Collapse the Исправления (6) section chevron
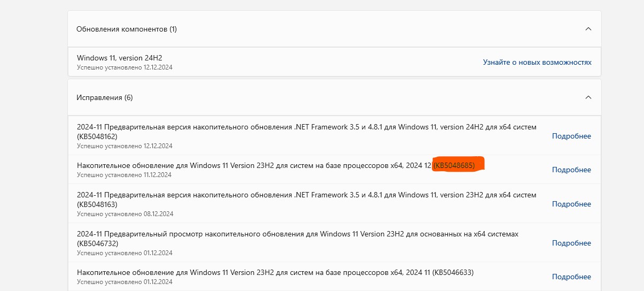Screen dimensions: 644x291 pyautogui.click(x=588, y=97)
